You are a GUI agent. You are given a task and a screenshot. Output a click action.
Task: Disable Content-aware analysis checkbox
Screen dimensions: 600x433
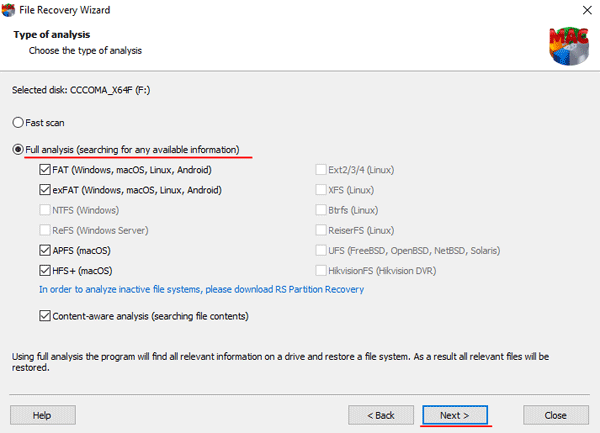coord(45,316)
